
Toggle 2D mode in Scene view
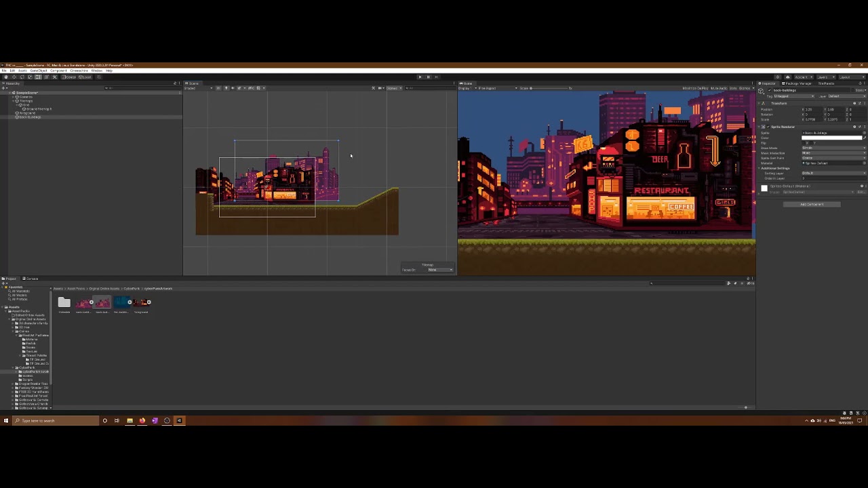click(218, 88)
